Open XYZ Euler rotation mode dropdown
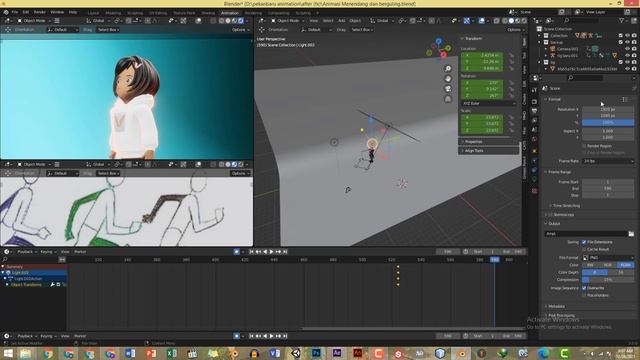This screenshot has width=640, height=360. coord(489,104)
